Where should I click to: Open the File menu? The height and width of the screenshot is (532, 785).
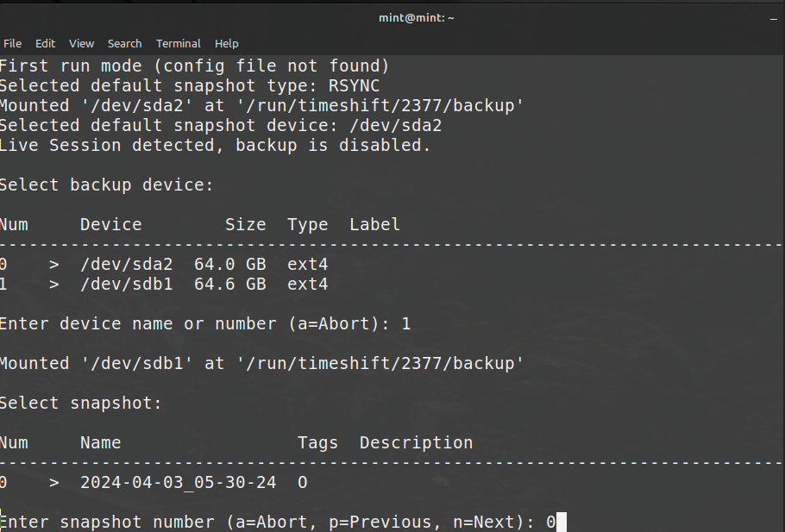[x=13, y=43]
